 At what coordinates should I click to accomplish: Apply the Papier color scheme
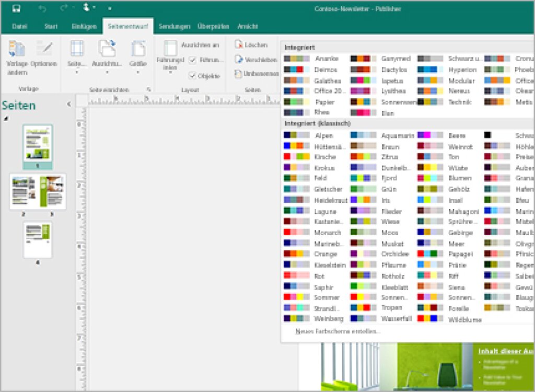pos(309,102)
